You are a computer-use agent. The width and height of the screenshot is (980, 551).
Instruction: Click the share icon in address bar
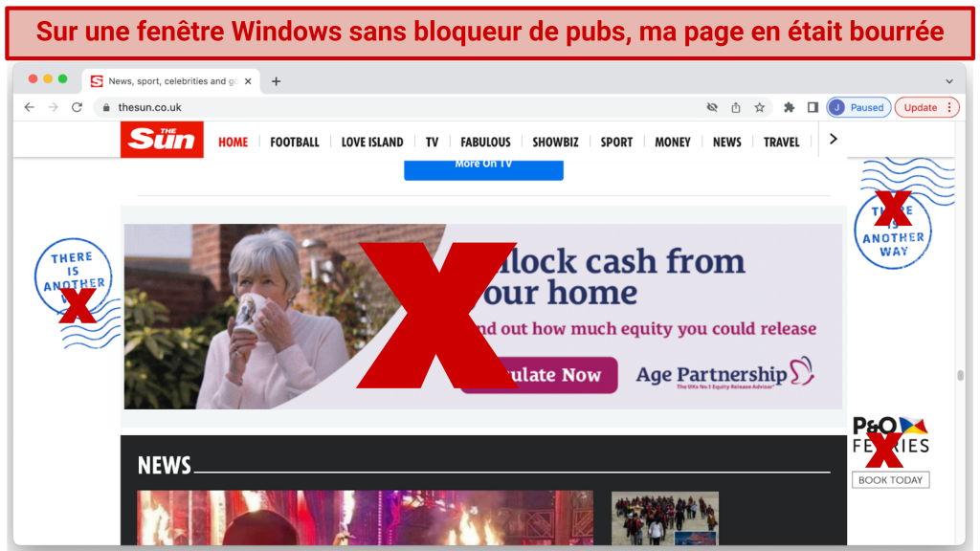tap(736, 107)
